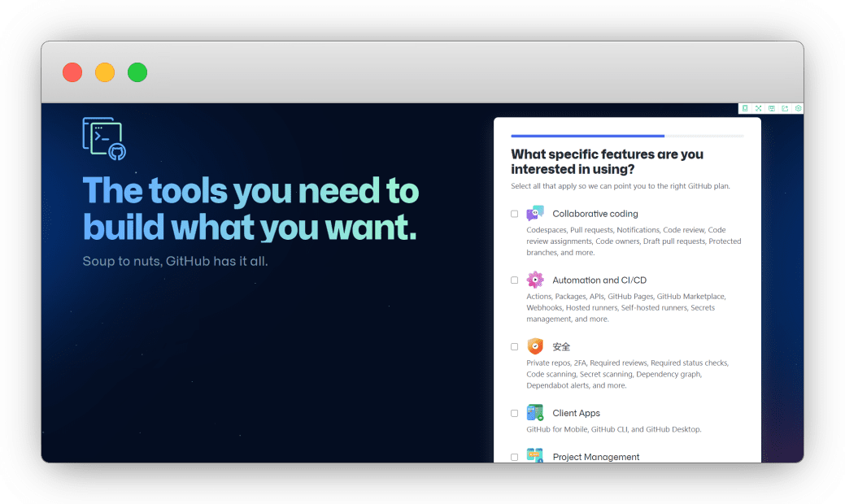Click the mobile device icon in floating toolbar
The image size is (845, 504).
[x=745, y=108]
